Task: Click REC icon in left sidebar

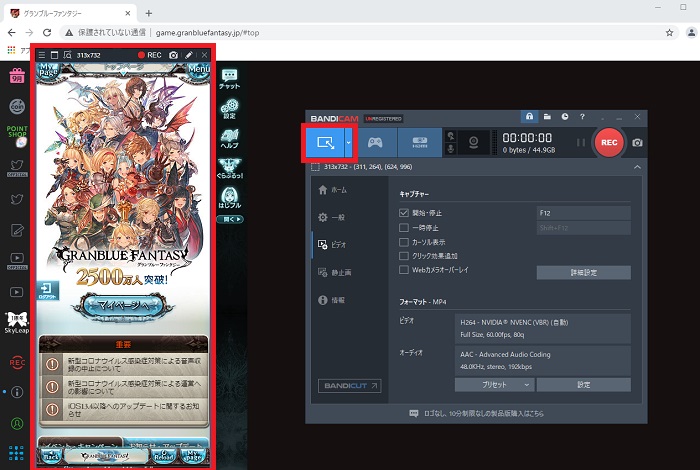Action: coord(17,362)
